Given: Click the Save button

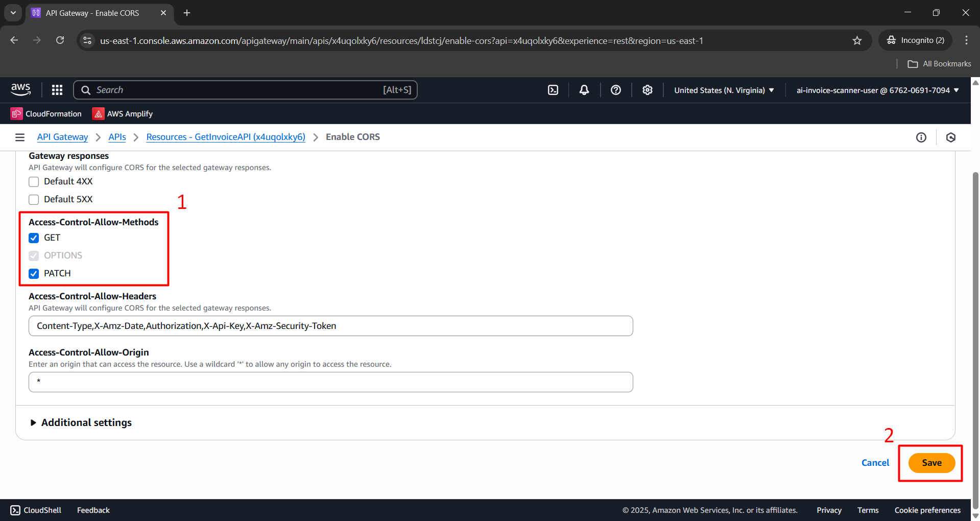Looking at the screenshot, I should [931, 463].
